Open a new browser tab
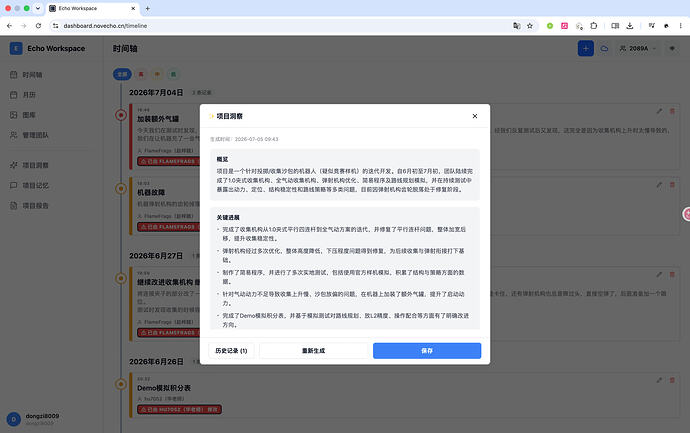Viewport: 690px width, 433px height. point(147,8)
